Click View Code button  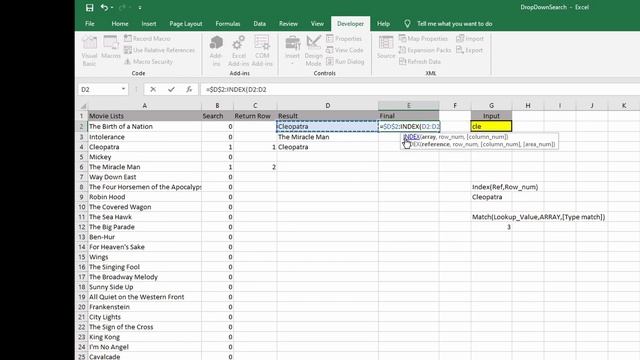(345, 50)
